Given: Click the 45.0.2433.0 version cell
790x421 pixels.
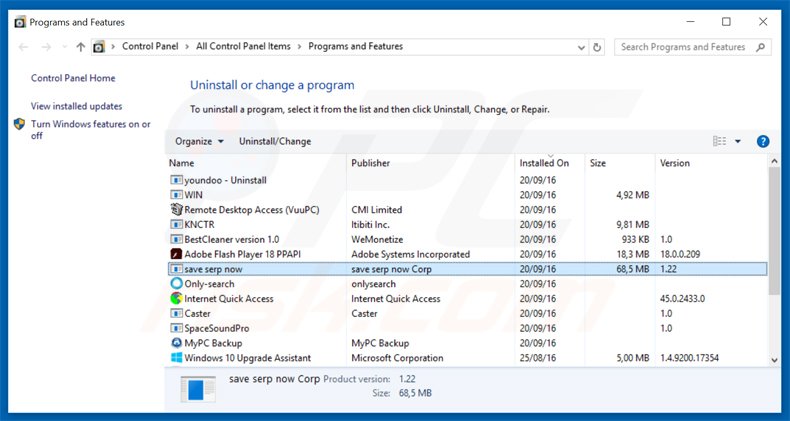Looking at the screenshot, I should coord(682,299).
